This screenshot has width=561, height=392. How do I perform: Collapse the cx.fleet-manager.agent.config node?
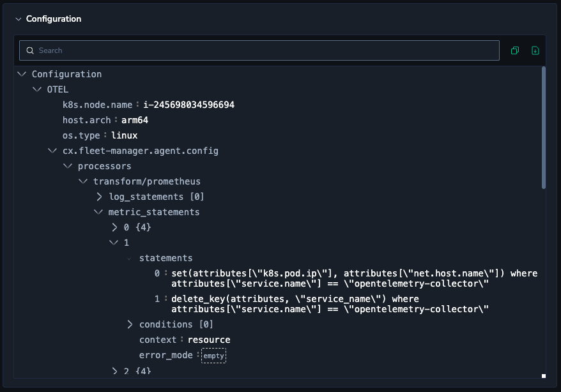coord(53,151)
